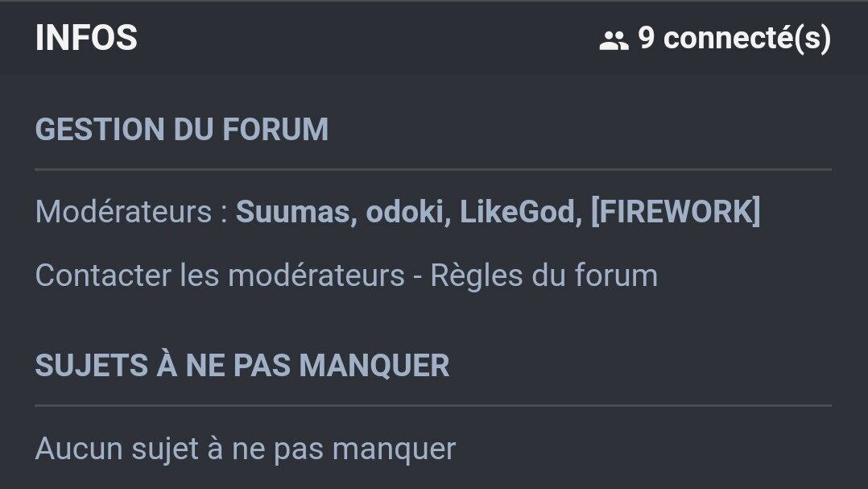Viewport: 868px width, 489px height.
Task: Click the divider line under GESTION DU FORUM
Action: click(433, 169)
